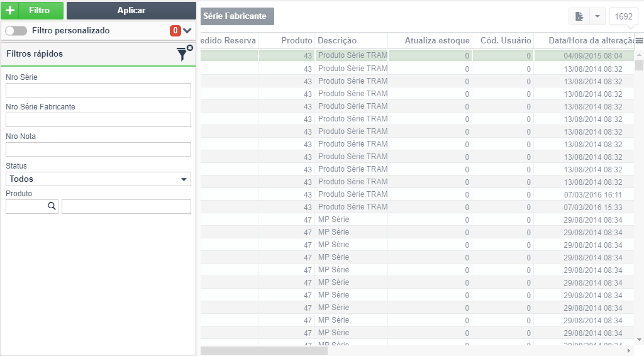The height and width of the screenshot is (356, 644).
Task: Click the vertical scrollbar thumb
Action: (x=639, y=65)
